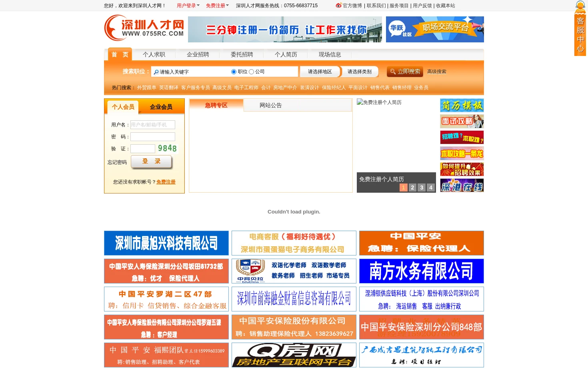Focus the 用户名 input field
The width and height of the screenshot is (588, 369).
click(x=153, y=125)
